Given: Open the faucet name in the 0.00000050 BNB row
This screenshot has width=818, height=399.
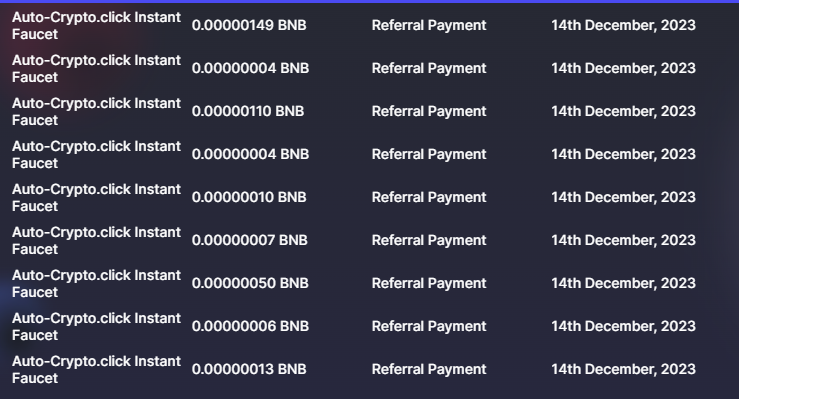Looking at the screenshot, I should 97,284.
